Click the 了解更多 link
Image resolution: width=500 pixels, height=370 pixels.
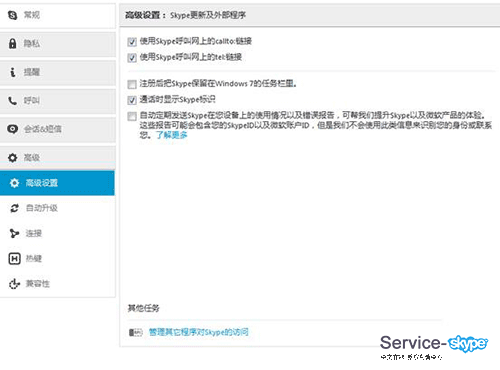click(172, 135)
